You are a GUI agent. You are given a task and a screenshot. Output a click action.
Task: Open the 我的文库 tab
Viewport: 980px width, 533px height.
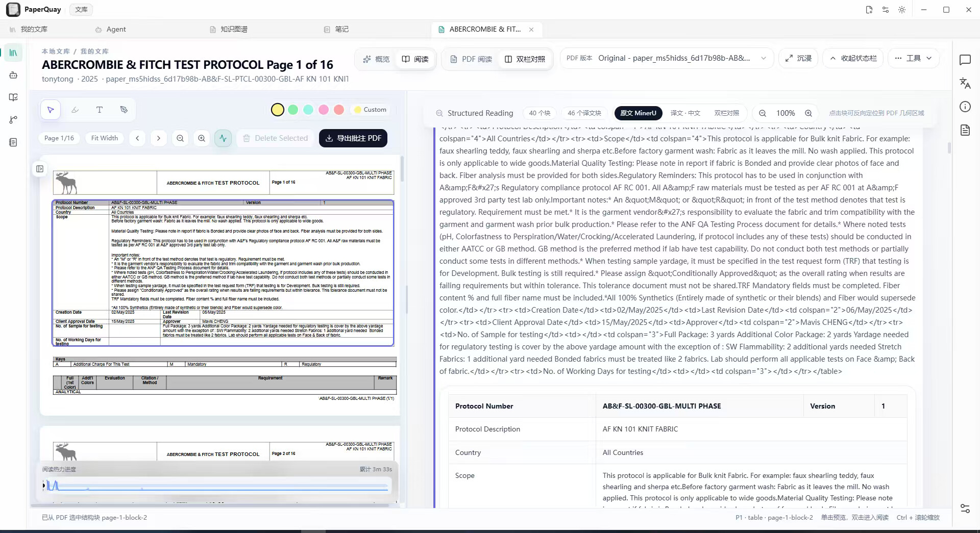29,30
